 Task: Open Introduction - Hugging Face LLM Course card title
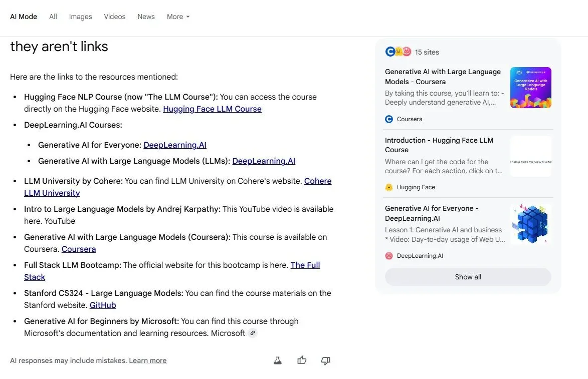click(x=439, y=145)
